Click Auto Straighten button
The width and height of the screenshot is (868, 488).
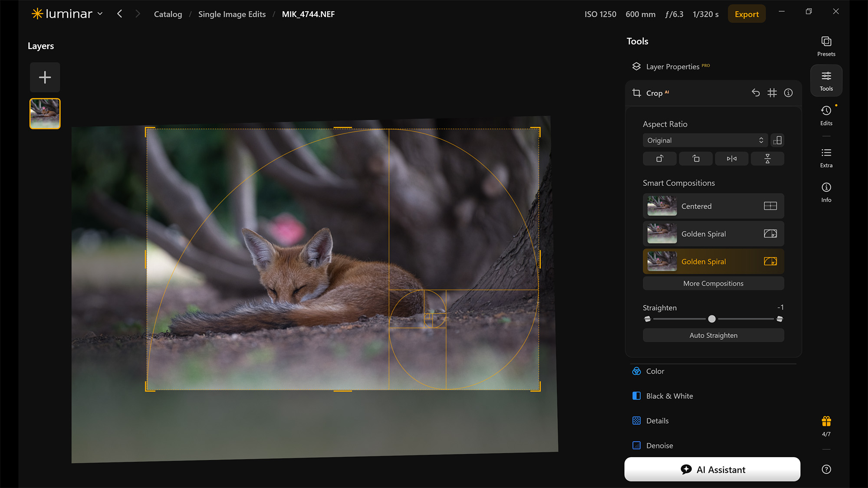(x=713, y=335)
